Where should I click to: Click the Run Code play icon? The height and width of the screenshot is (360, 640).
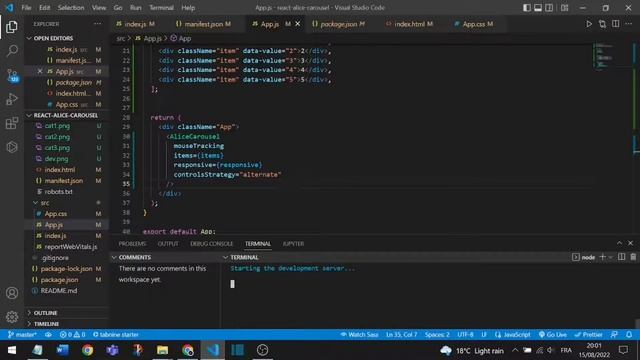pos(589,24)
